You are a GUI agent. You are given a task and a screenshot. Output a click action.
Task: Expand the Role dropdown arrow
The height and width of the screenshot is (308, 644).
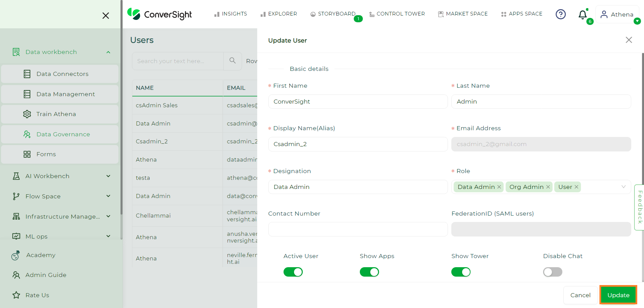pos(623,187)
